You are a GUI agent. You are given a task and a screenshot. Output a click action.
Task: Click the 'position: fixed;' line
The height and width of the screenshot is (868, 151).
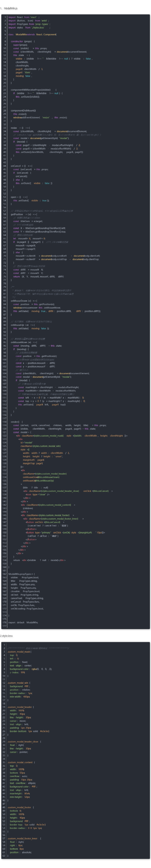point(19,662)
